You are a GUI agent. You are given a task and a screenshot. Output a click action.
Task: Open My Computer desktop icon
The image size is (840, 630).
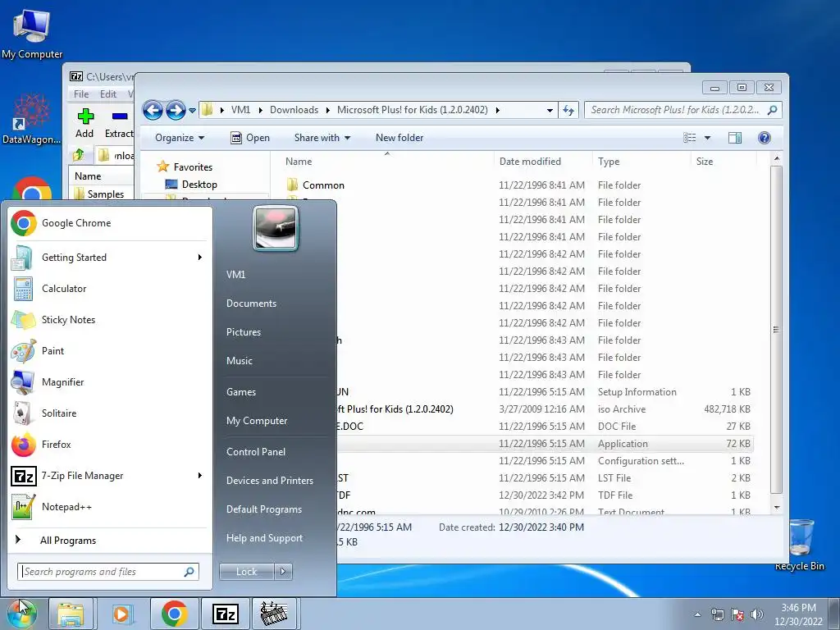(x=32, y=34)
